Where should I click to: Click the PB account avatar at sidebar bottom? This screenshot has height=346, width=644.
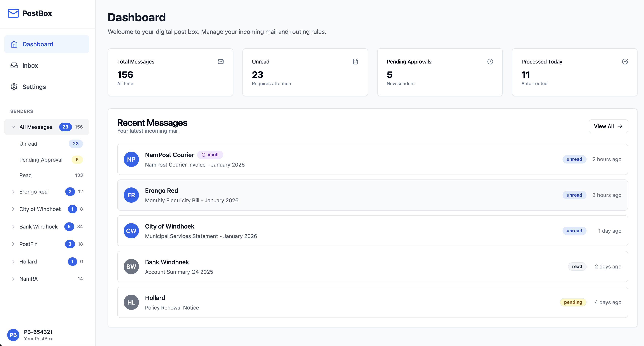(13, 335)
